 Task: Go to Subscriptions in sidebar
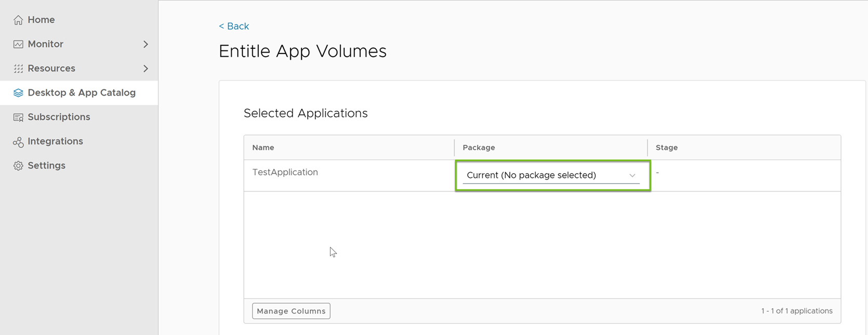coord(79,117)
